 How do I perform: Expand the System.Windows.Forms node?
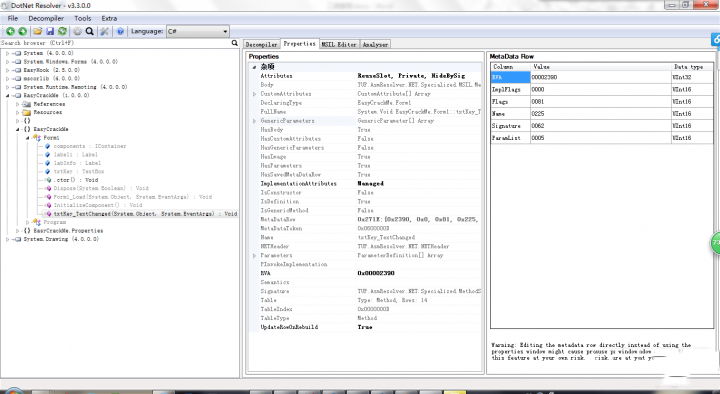click(7, 62)
